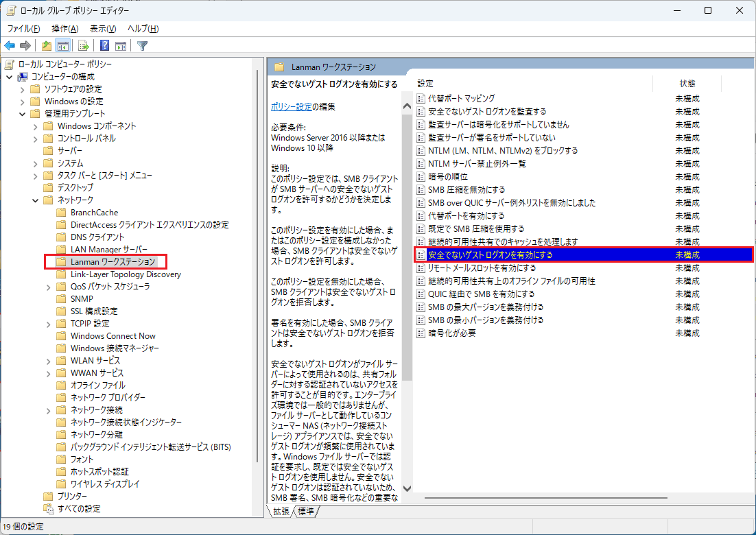Open the 表示(V) menu

pyautogui.click(x=103, y=29)
